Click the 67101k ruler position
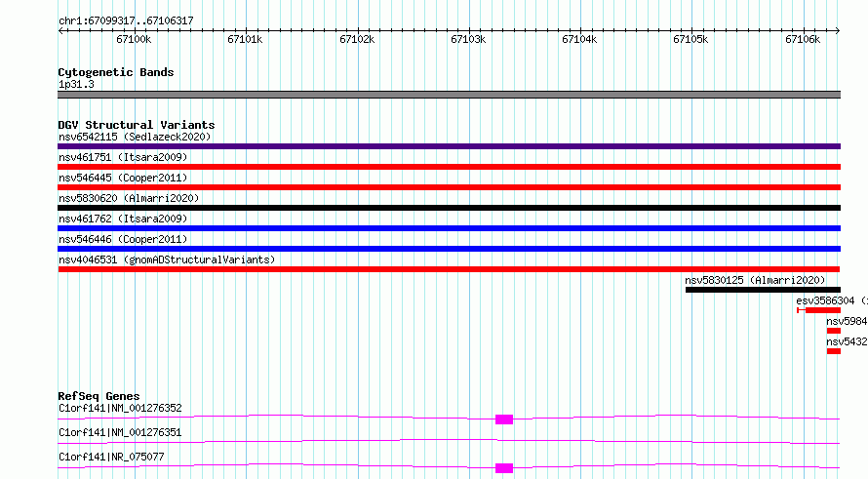Viewport: 868px width, 479px height. [245, 39]
